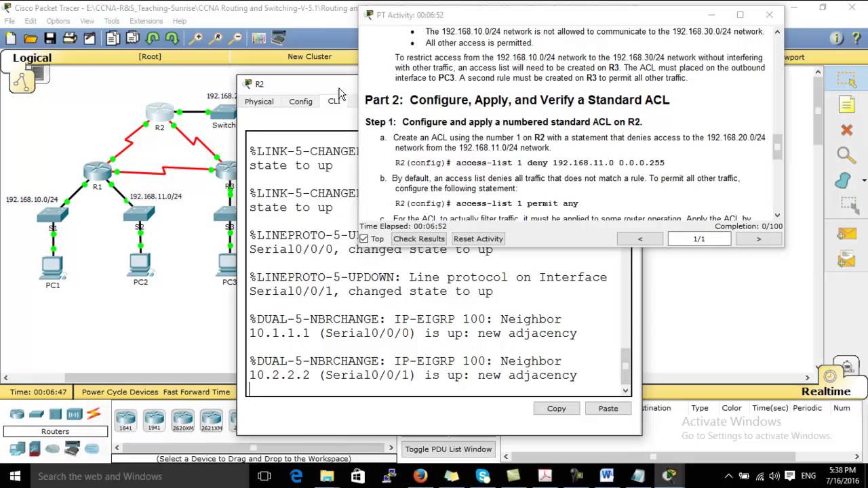Click Power Cycle Devices
This screenshot has width=868, height=488.
[x=120, y=392]
